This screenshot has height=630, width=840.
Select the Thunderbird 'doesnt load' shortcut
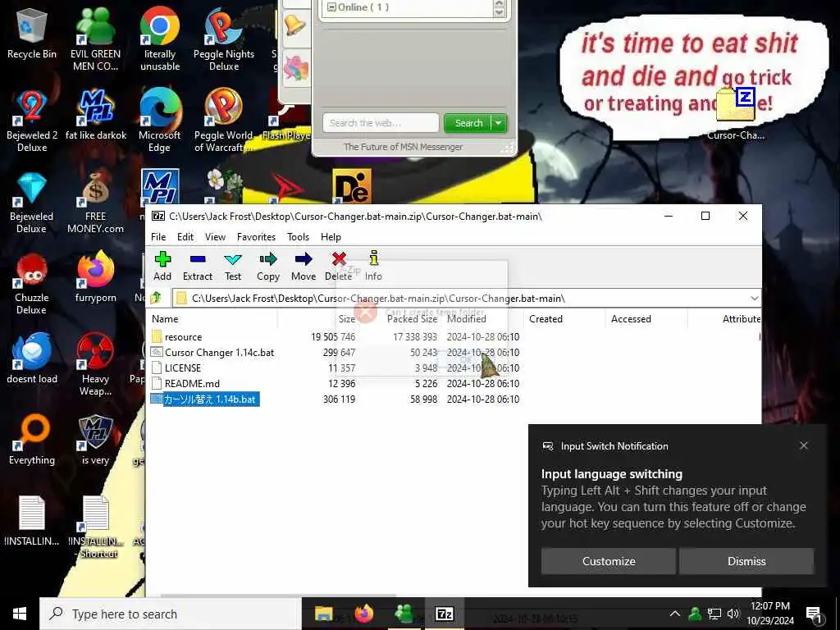point(32,359)
